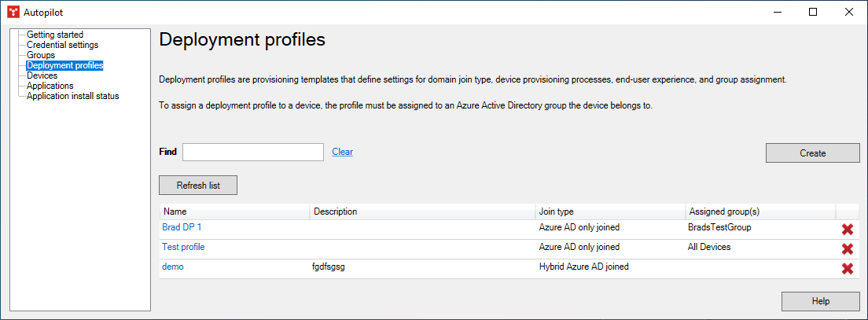This screenshot has width=868, height=320.
Task: Open the Help button
Action: tap(820, 301)
